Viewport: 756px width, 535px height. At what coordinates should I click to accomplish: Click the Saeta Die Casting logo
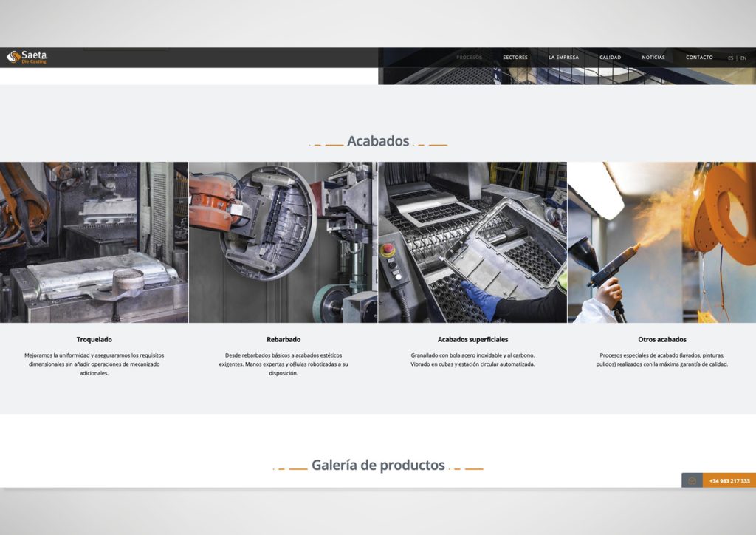(27, 58)
